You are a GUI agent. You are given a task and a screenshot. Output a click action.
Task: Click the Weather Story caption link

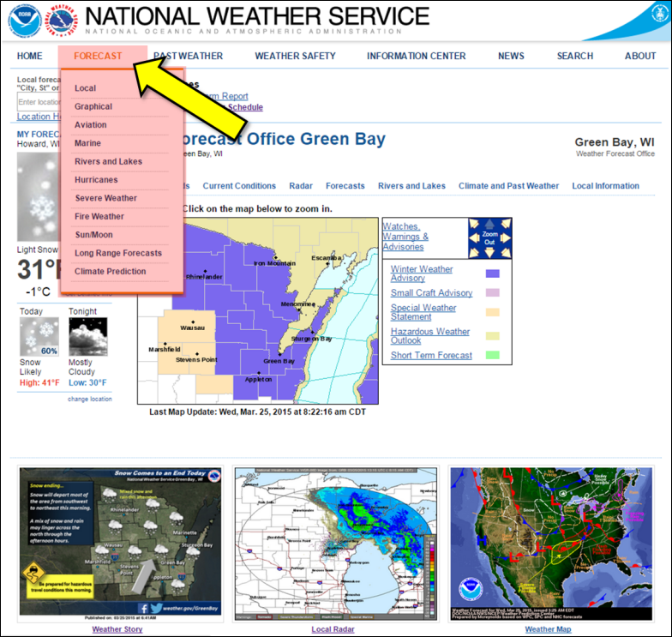(x=117, y=629)
